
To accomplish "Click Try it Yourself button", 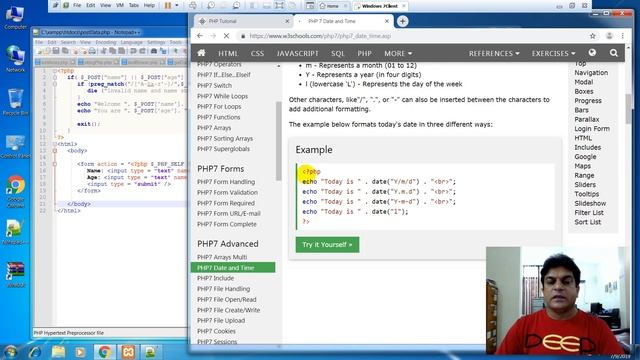I will point(327,244).
